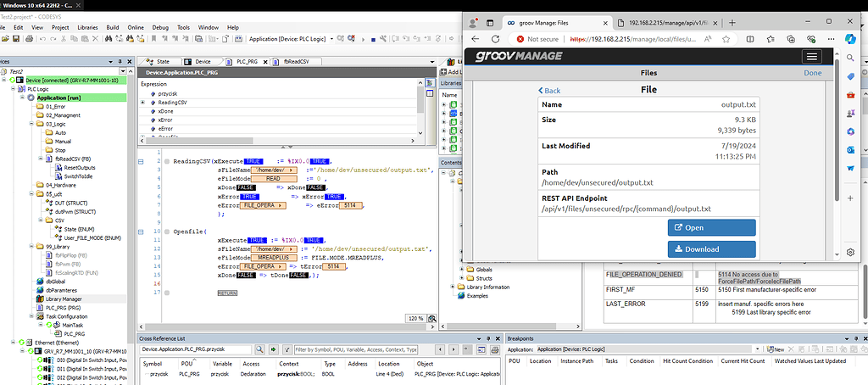Click the Download button in groov Manage
Viewport: 868px width, 385px height.
click(711, 249)
